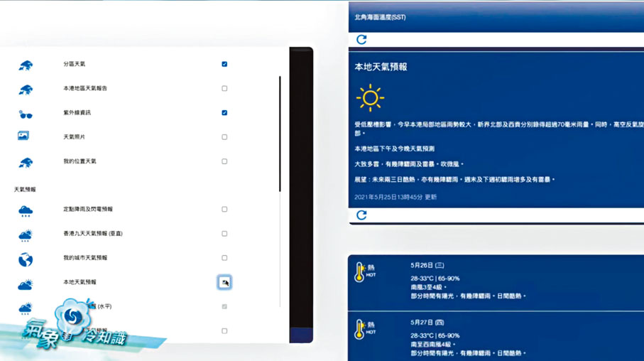Viewport: 644px width, 361px height.
Task: Select the 天氣照片 list item label
Action: (74, 137)
